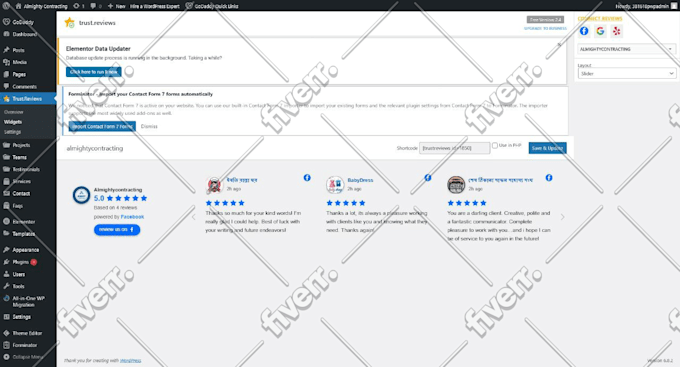This screenshot has width=680, height=367.
Task: Open the ALMIGHTYCONTRACTING dropdown
Action: coord(627,49)
